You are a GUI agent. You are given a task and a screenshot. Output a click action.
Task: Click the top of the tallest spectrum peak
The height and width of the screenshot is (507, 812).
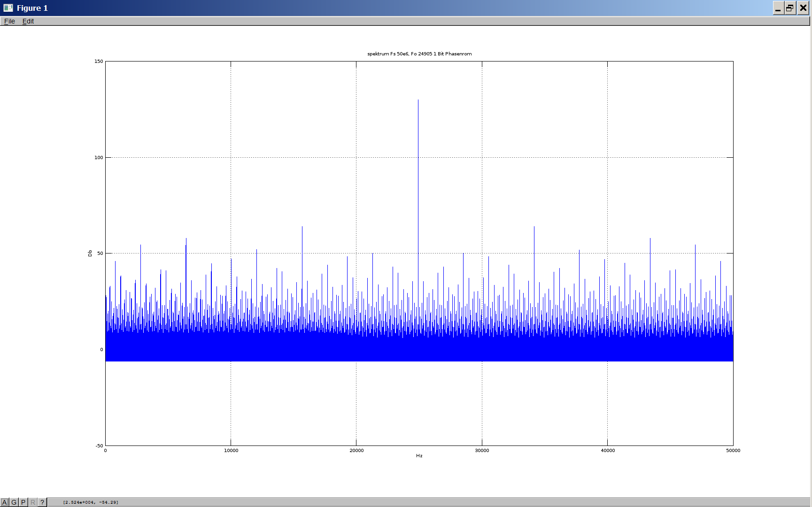click(418, 100)
